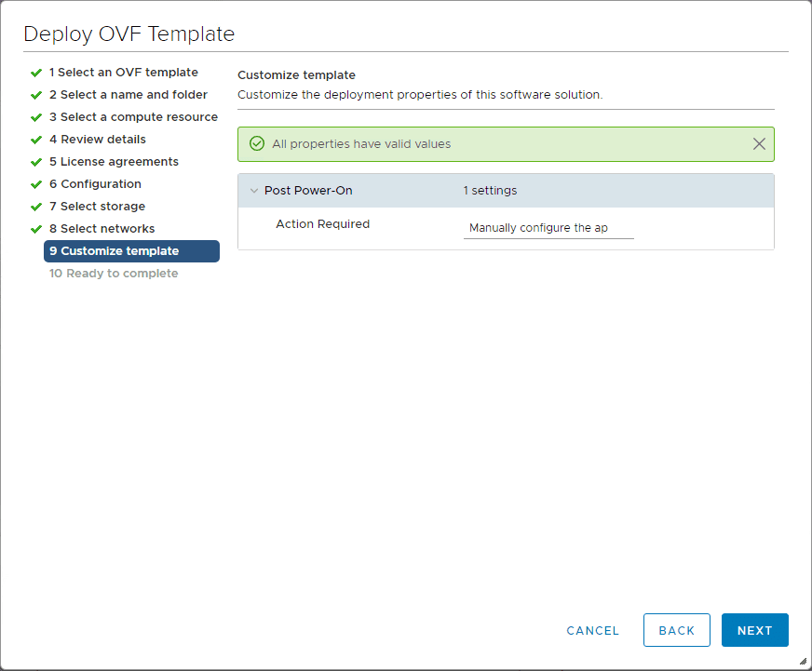Go to step 10 Ready to complete

[x=113, y=273]
